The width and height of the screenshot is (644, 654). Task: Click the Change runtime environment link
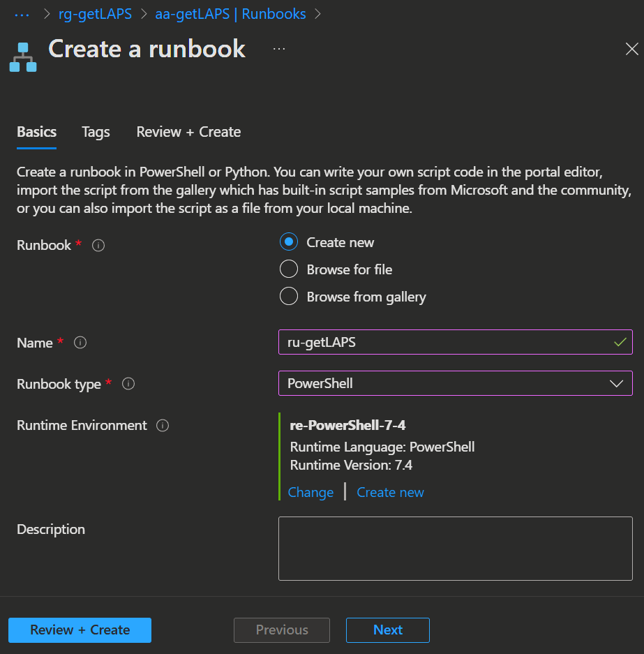tap(310, 492)
